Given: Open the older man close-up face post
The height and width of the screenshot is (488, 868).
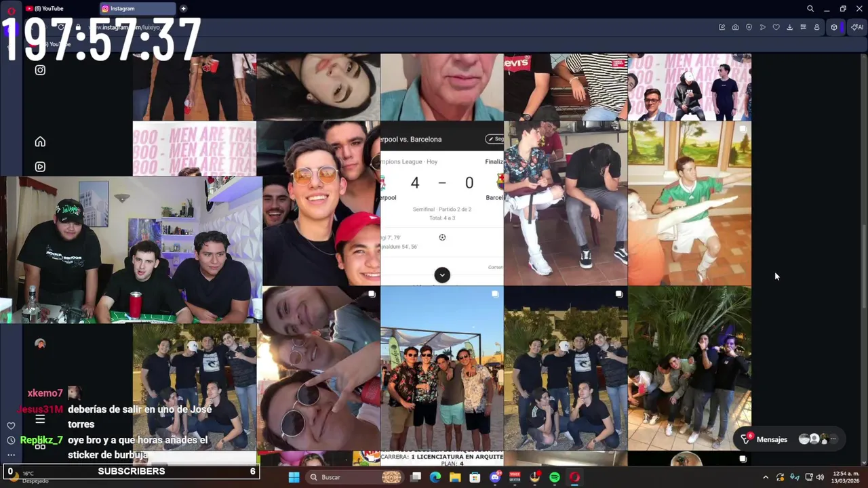Looking at the screenshot, I should [442, 87].
